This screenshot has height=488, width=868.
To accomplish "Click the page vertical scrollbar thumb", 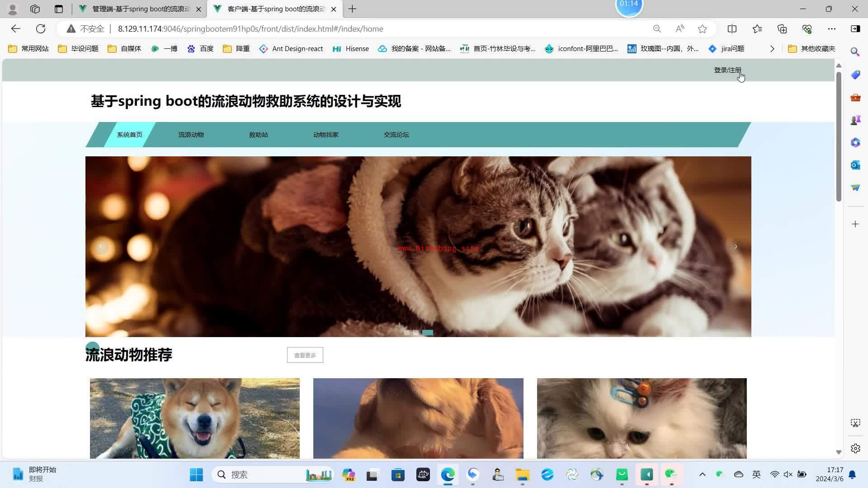I will [x=839, y=136].
